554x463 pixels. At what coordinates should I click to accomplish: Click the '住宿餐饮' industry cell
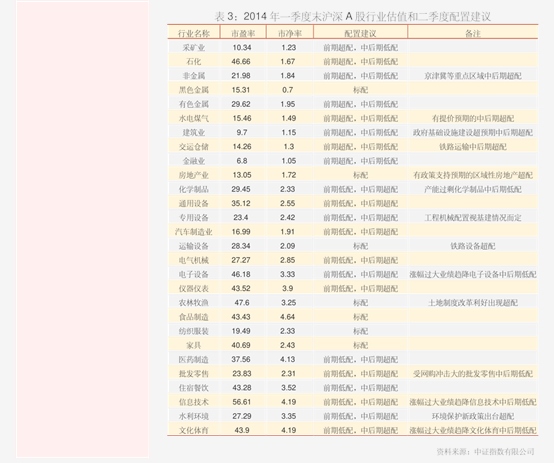click(194, 388)
